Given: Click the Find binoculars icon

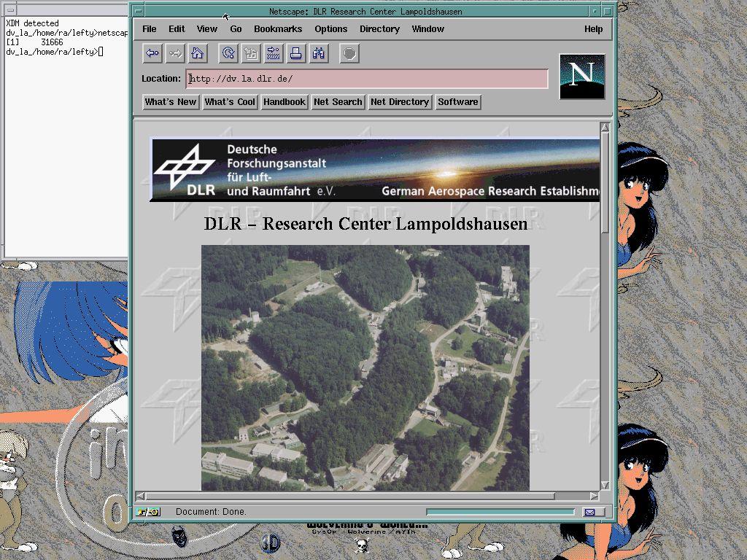Looking at the screenshot, I should click(x=318, y=53).
